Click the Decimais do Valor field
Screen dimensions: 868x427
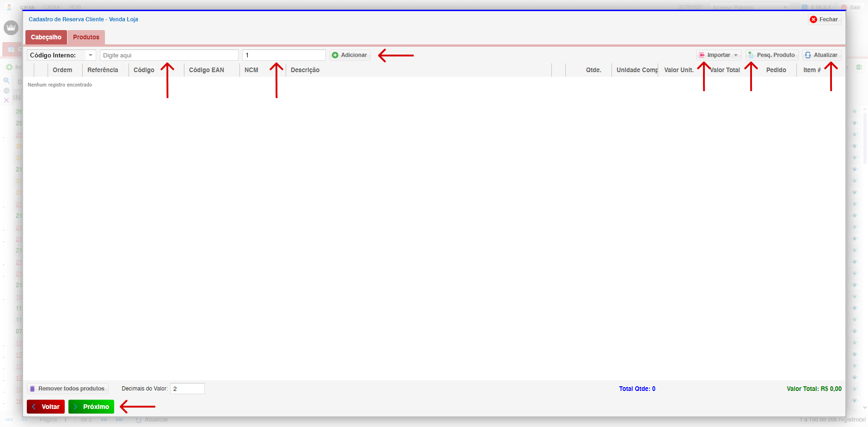(x=187, y=389)
